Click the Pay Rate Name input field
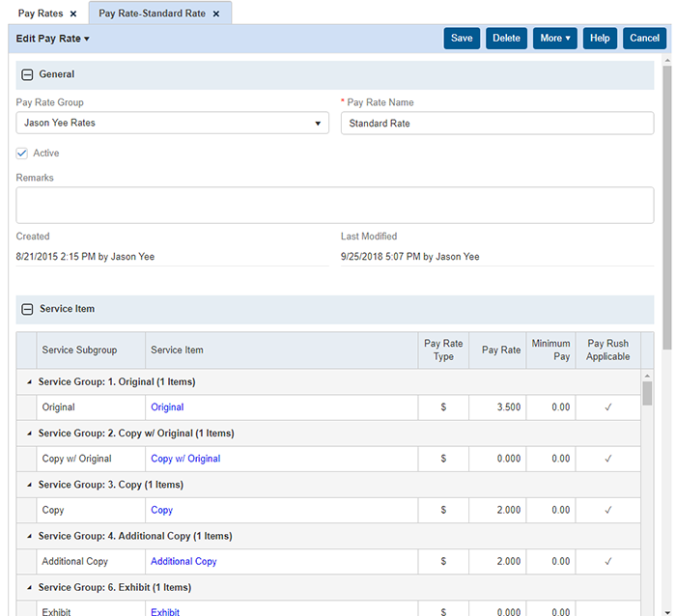 click(x=496, y=124)
